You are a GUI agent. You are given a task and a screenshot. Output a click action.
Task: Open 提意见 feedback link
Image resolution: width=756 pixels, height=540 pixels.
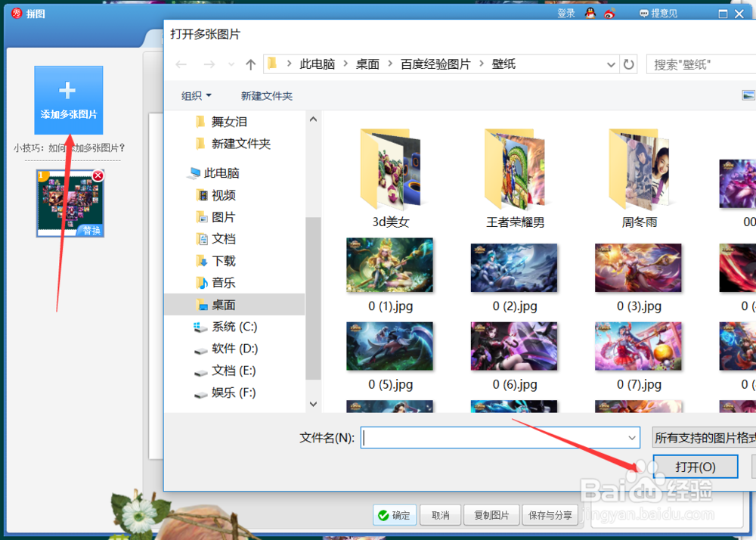point(658,14)
